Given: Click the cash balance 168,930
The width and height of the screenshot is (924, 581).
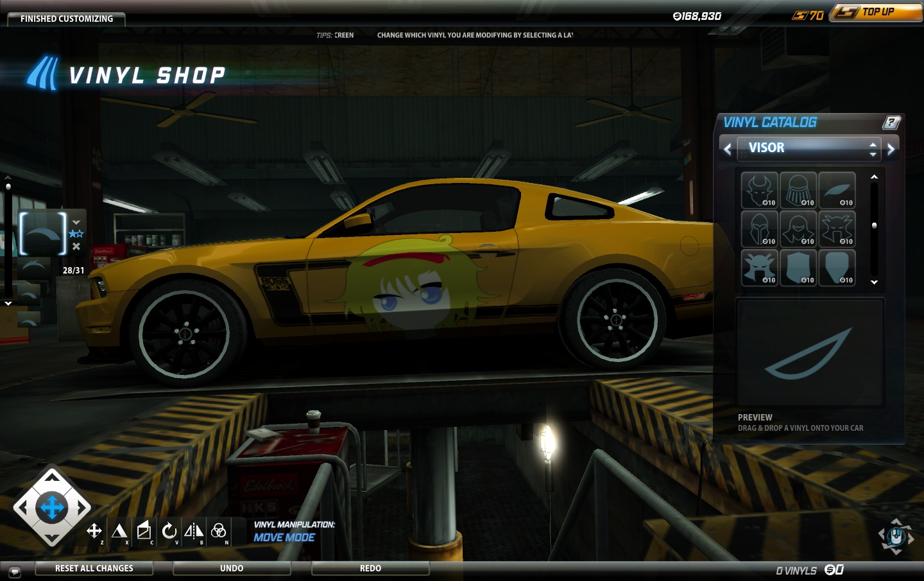Looking at the screenshot, I should pos(697,16).
